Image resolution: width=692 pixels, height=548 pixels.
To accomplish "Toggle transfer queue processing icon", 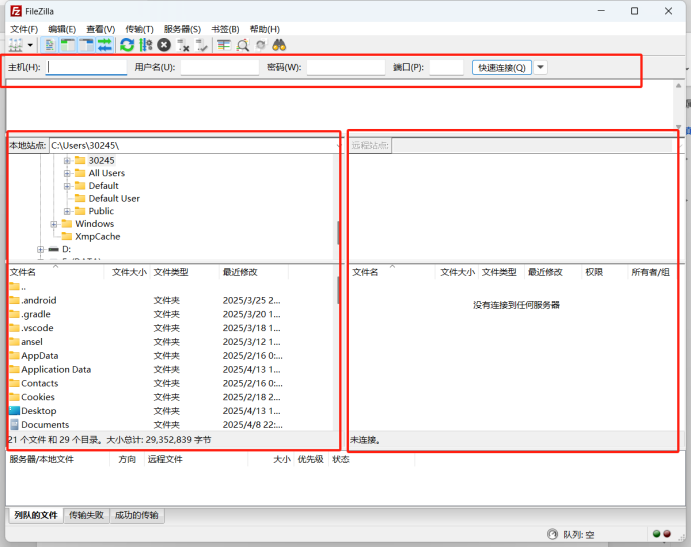I will (x=145, y=45).
